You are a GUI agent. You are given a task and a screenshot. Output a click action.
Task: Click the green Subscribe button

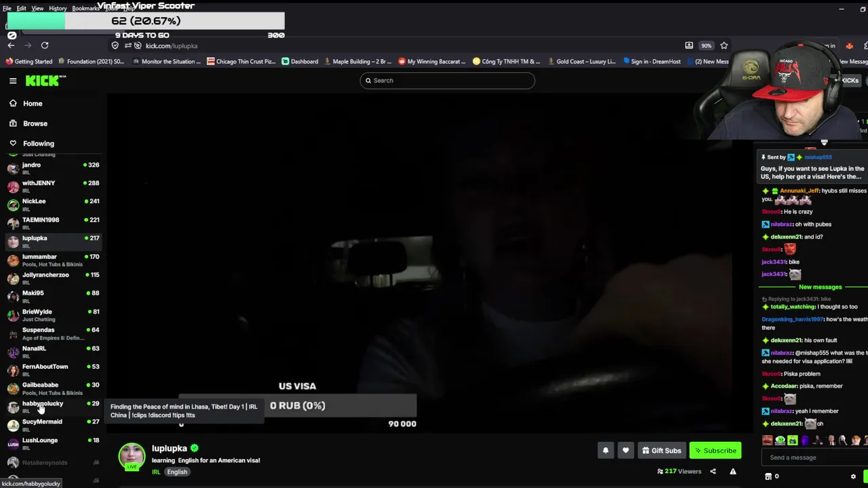pyautogui.click(x=715, y=451)
